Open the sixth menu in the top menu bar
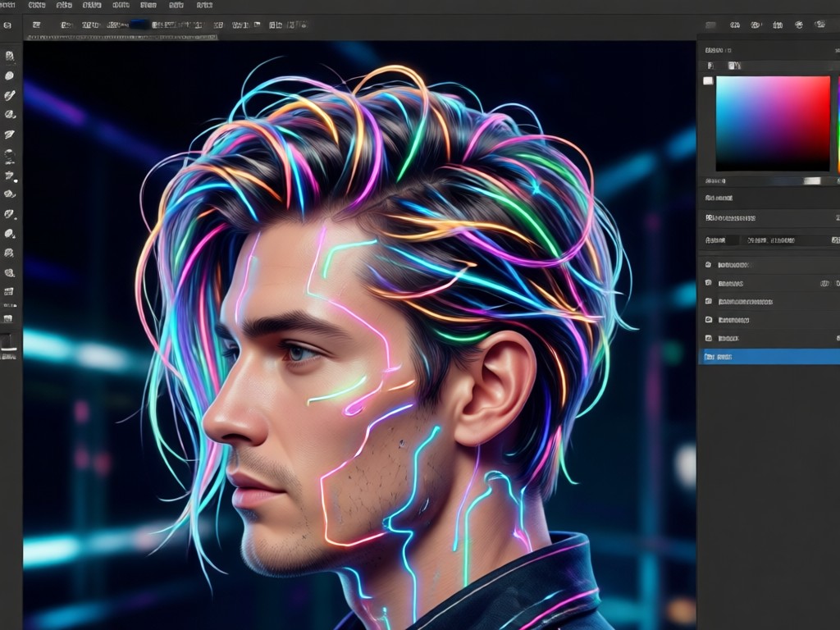The height and width of the screenshot is (630, 840). click(x=148, y=5)
